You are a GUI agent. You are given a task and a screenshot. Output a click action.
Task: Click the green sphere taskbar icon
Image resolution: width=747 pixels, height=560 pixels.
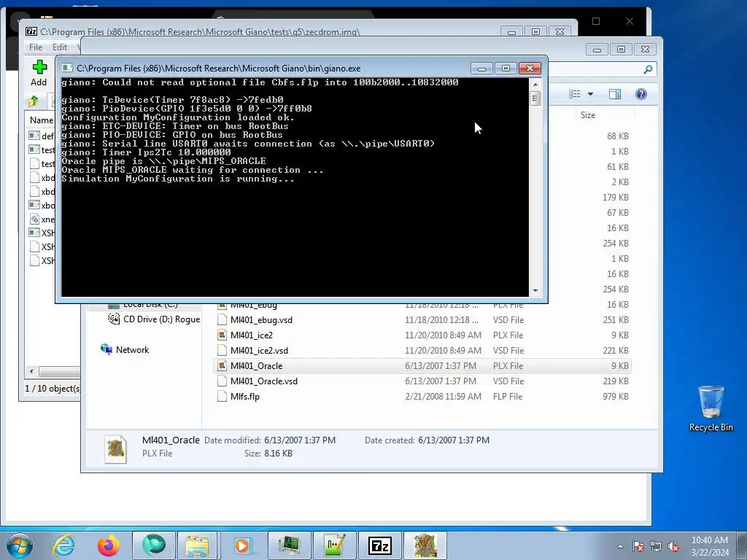click(153, 545)
